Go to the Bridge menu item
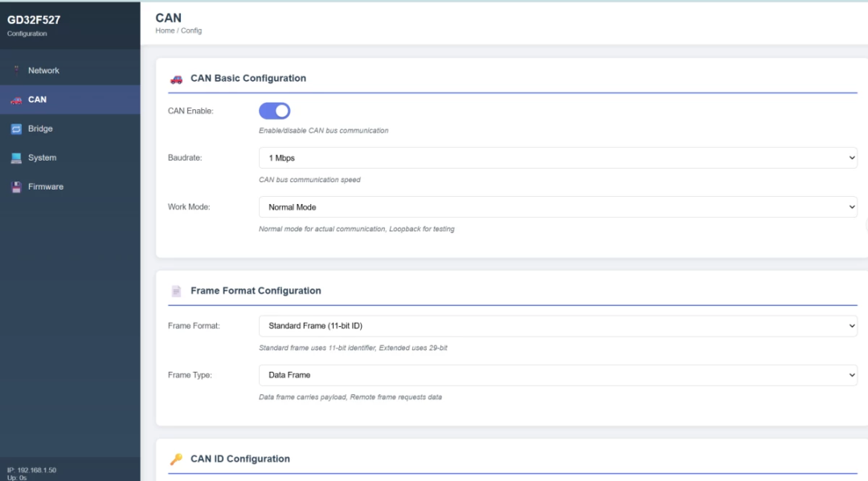The image size is (868, 481). pos(40,128)
